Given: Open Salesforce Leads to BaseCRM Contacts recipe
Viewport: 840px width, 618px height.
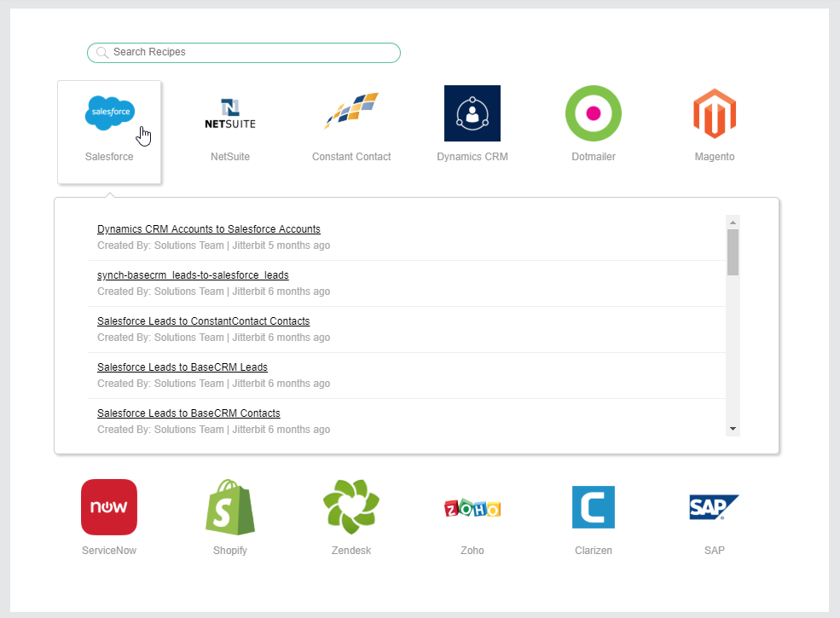Looking at the screenshot, I should tap(188, 413).
